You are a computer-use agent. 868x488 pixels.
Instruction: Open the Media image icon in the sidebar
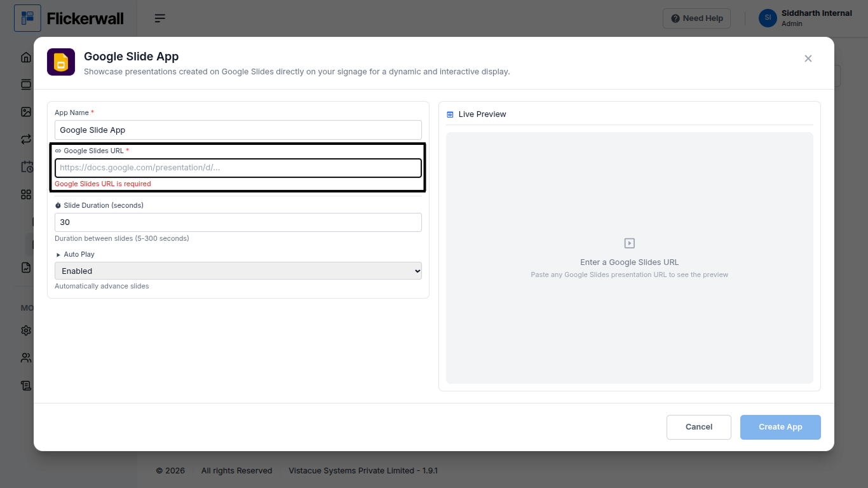(x=26, y=112)
